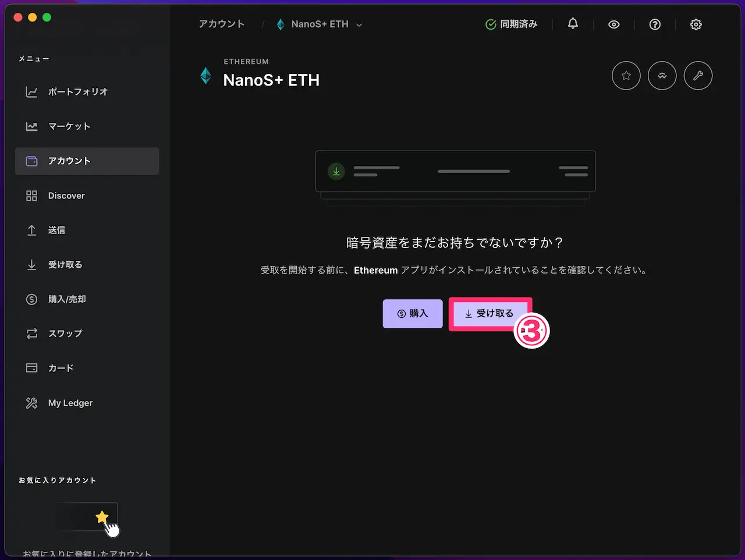Click the placeholder transaction row illustration
745x560 pixels.
[455, 172]
